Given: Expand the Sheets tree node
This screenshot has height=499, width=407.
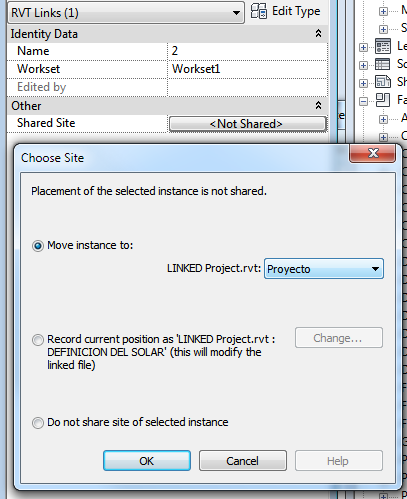Looking at the screenshot, I should click(x=363, y=83).
